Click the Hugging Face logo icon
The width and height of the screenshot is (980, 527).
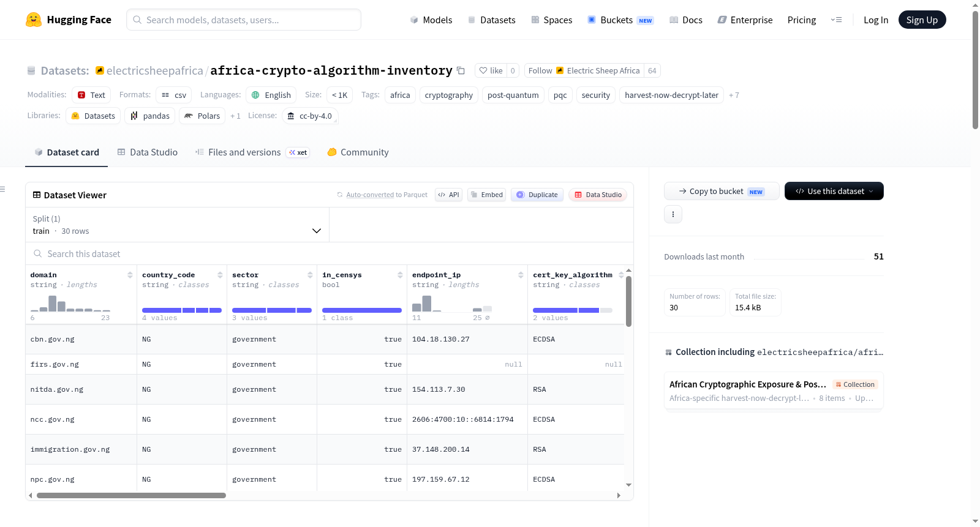[x=34, y=20]
